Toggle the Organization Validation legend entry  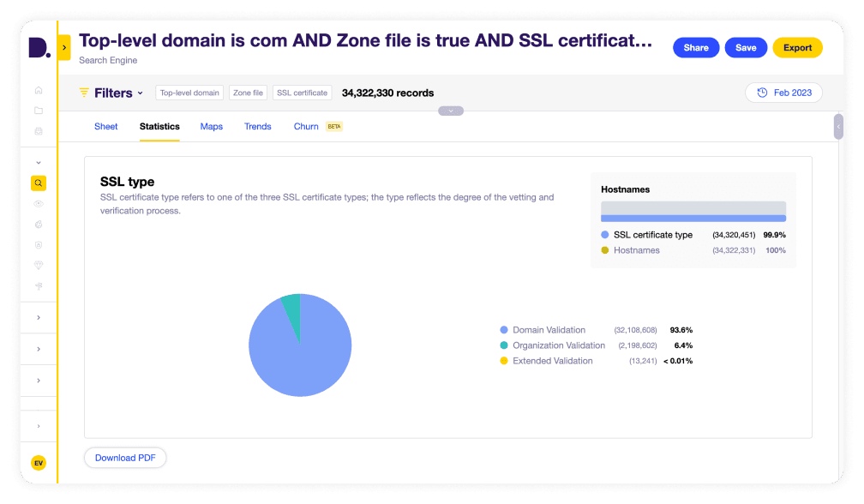558,345
